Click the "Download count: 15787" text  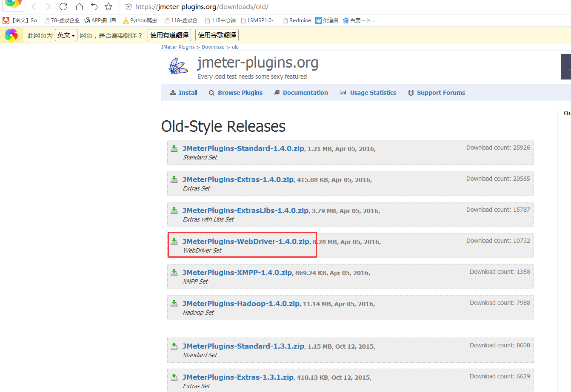point(498,210)
